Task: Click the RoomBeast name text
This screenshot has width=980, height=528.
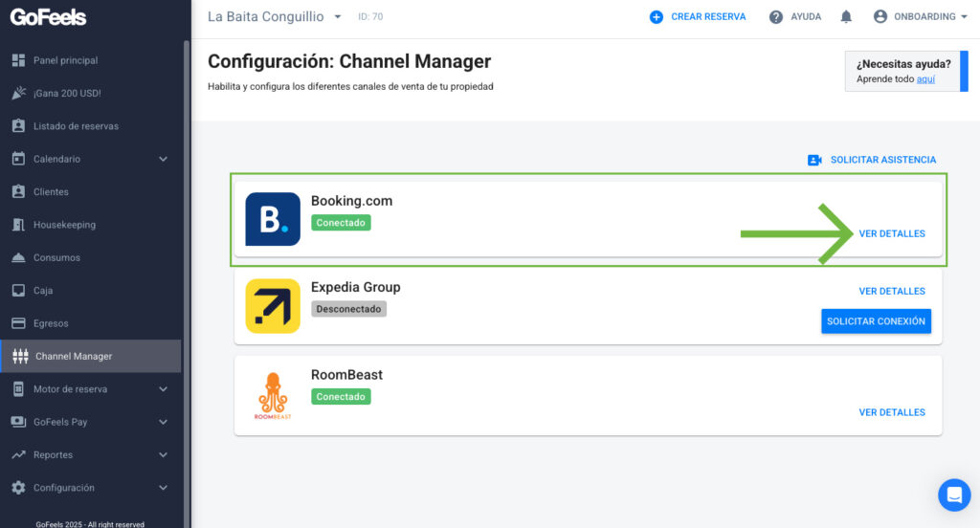Action: click(x=346, y=374)
